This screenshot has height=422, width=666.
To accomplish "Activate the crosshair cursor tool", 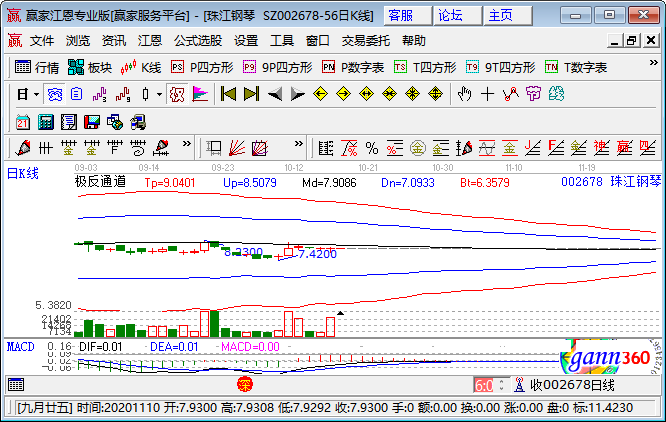I will click(488, 94).
